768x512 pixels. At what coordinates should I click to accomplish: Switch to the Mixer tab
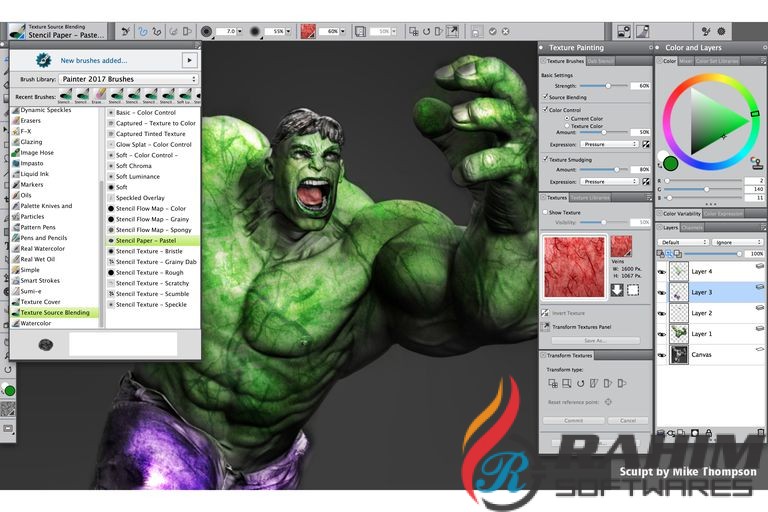click(x=686, y=61)
